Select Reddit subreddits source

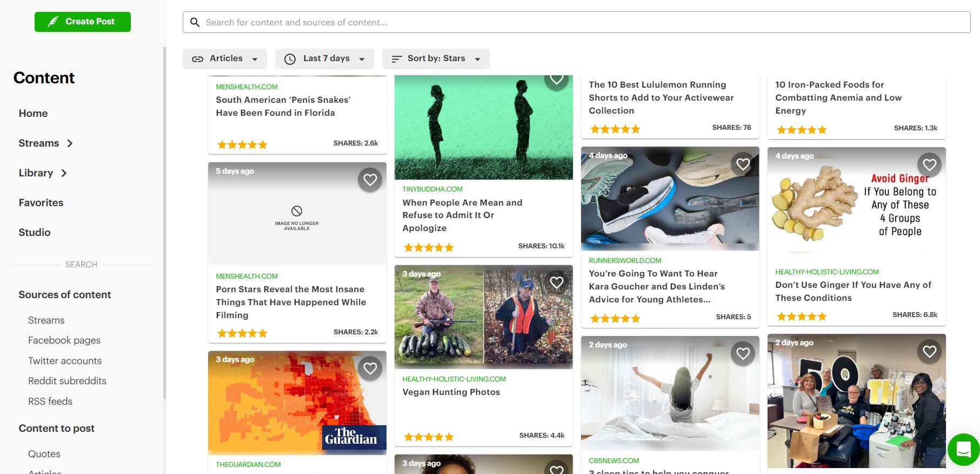coord(67,381)
